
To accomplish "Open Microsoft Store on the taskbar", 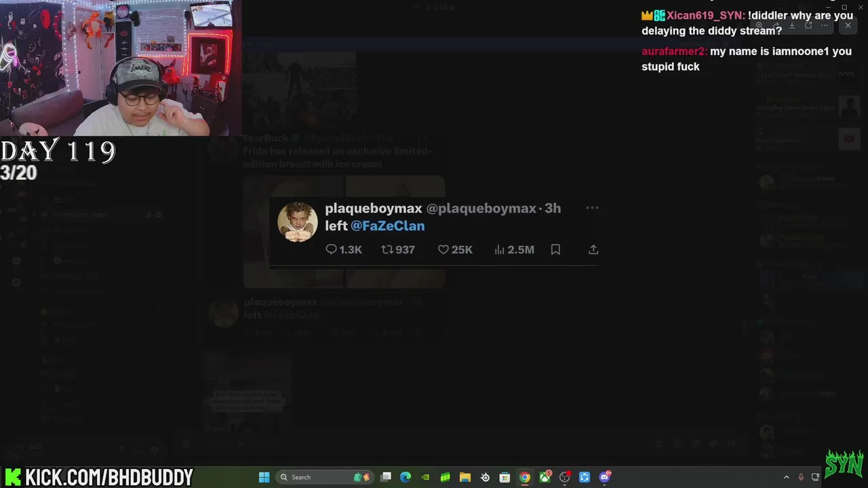I will (505, 477).
